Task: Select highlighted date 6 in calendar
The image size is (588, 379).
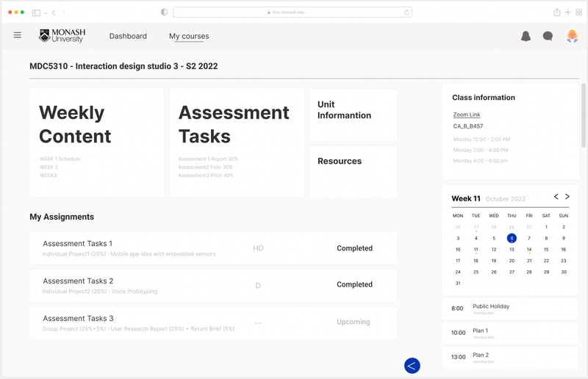Action: [x=512, y=238]
